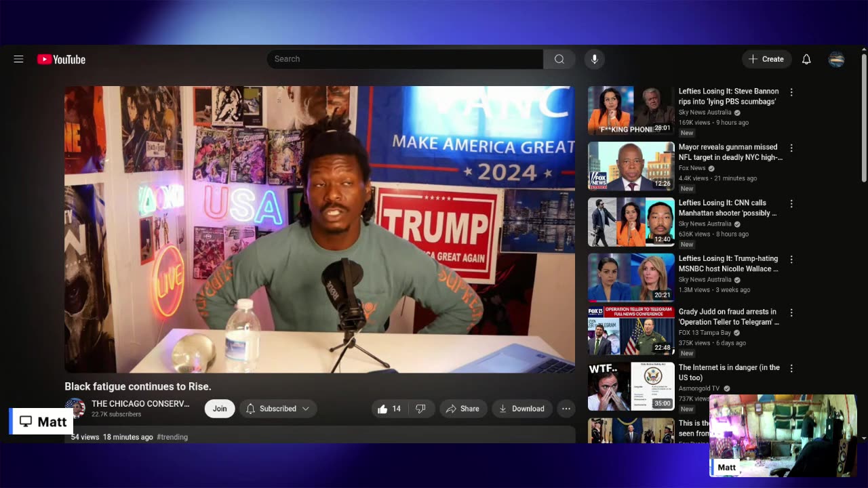Click the Matt screen-share label

[x=42, y=422]
